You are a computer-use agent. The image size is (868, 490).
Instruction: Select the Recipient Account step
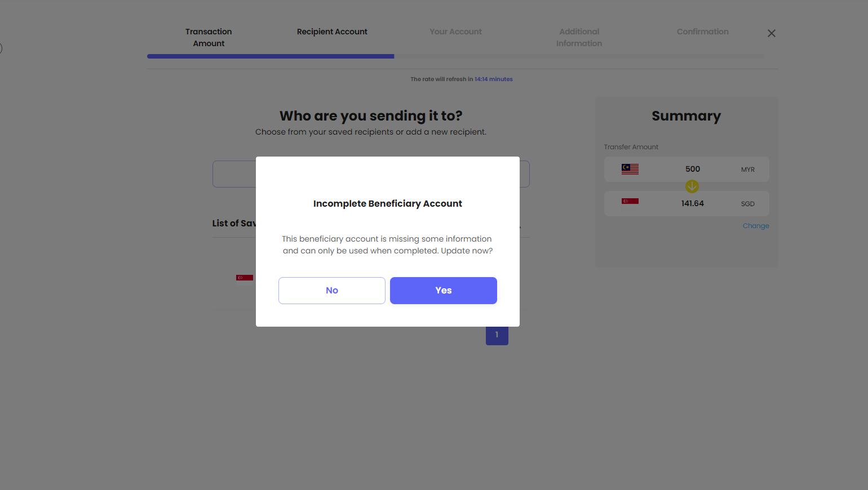click(332, 32)
